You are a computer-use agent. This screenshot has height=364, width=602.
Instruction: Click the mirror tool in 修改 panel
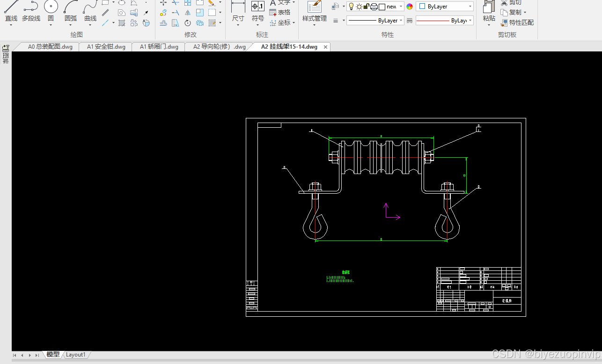coord(188,13)
